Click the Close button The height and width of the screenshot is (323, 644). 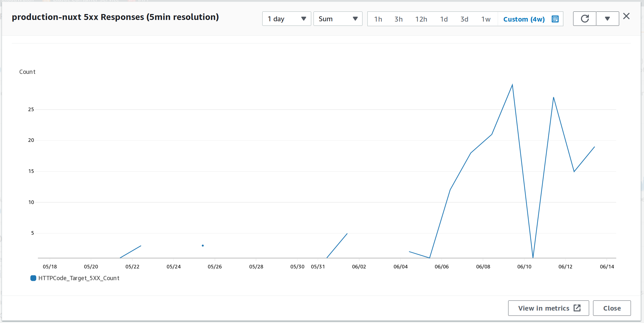tap(612, 308)
